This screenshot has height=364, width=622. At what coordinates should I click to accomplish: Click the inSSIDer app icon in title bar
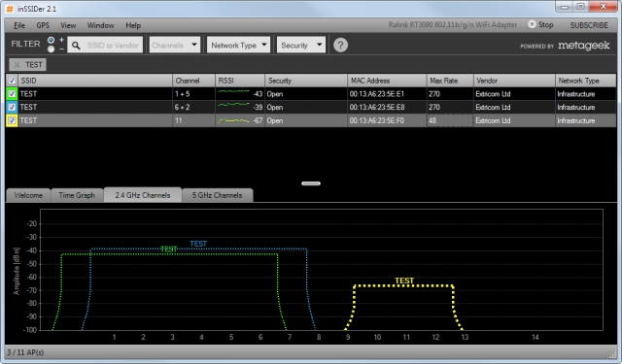(x=10, y=9)
